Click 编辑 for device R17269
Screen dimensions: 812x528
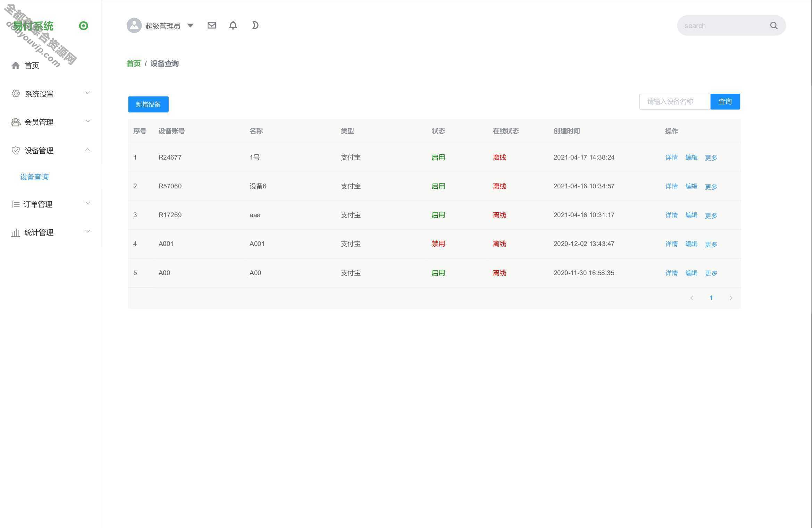tap(691, 215)
